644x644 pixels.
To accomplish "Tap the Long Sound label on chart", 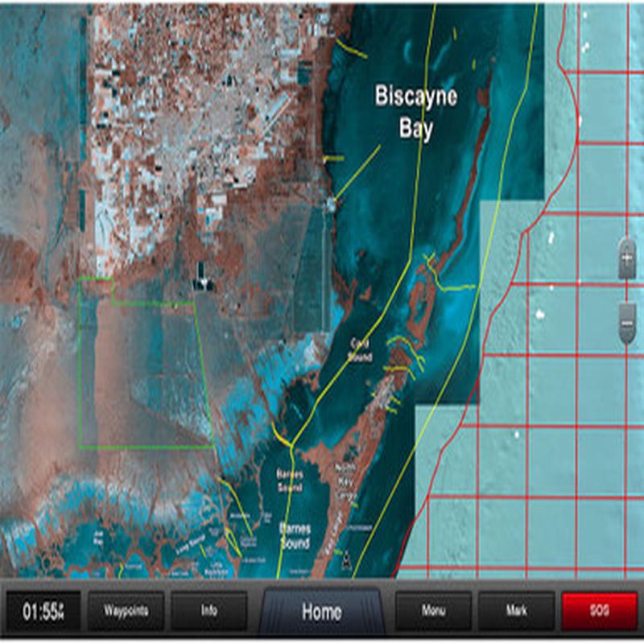I will pyautogui.click(x=191, y=543).
